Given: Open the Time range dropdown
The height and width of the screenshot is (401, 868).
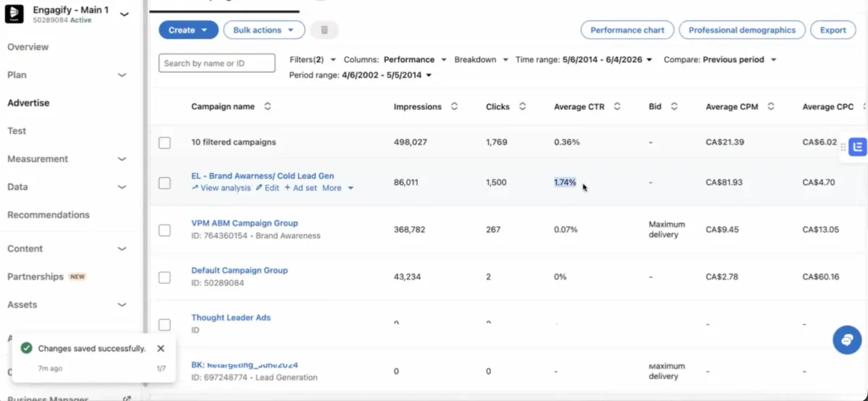Looking at the screenshot, I should click(x=584, y=59).
